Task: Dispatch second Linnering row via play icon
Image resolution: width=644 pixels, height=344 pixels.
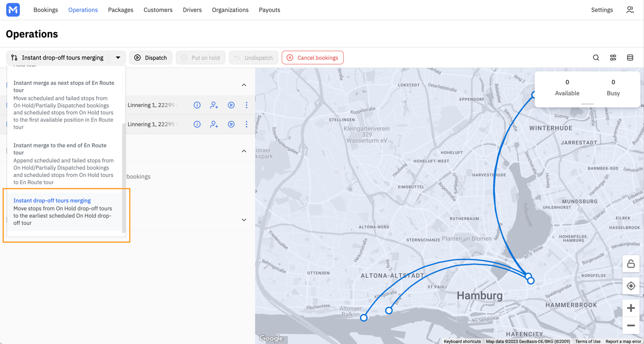Action: point(231,125)
